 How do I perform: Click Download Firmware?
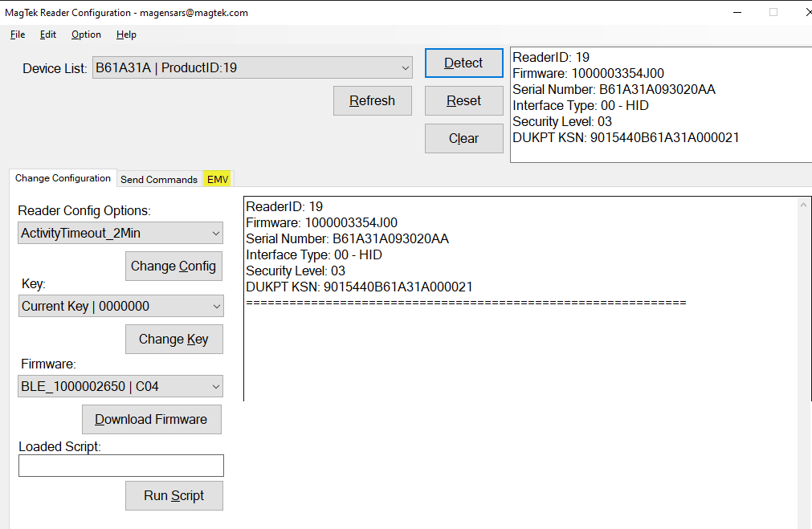pyautogui.click(x=151, y=419)
